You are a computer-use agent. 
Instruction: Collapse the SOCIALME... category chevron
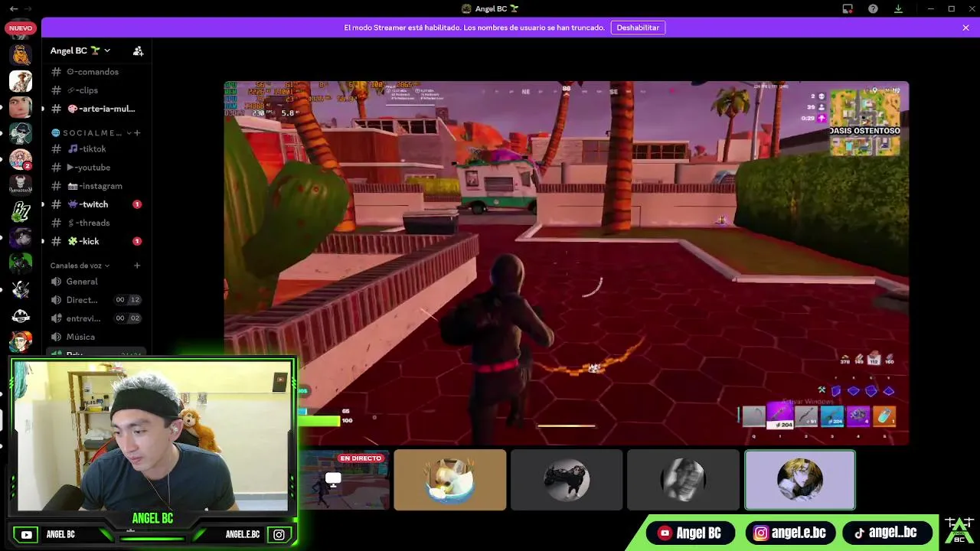click(129, 133)
